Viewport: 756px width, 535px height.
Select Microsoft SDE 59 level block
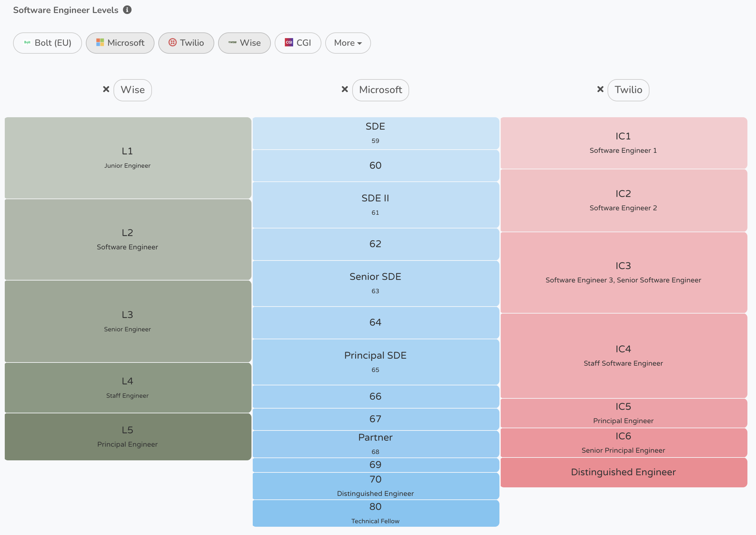[x=376, y=133]
